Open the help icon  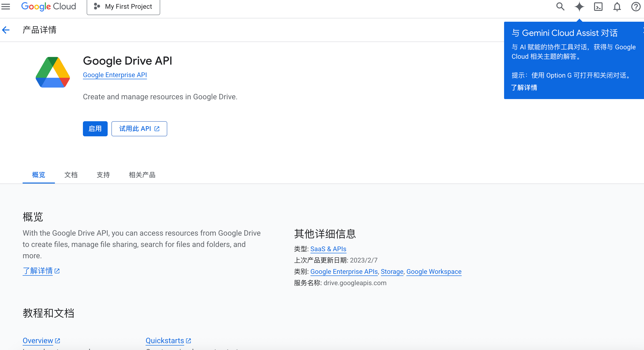point(635,7)
